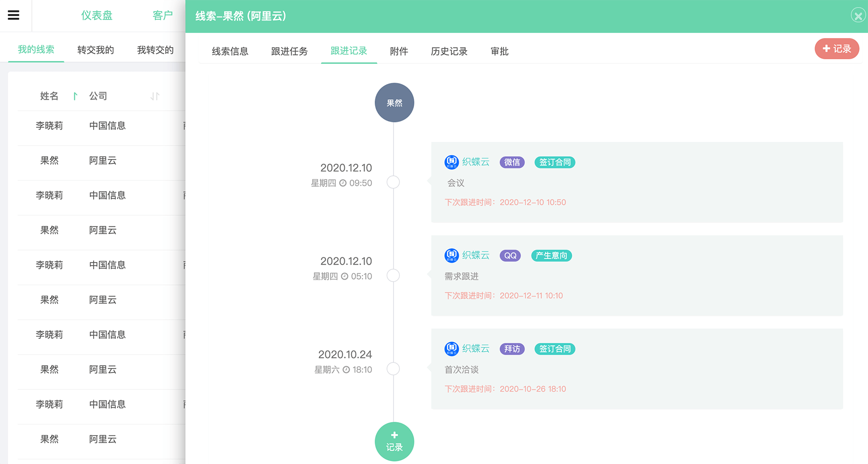868x464 pixels.
Task: Select timeline marker for 2020.10.24 record
Action: (393, 369)
